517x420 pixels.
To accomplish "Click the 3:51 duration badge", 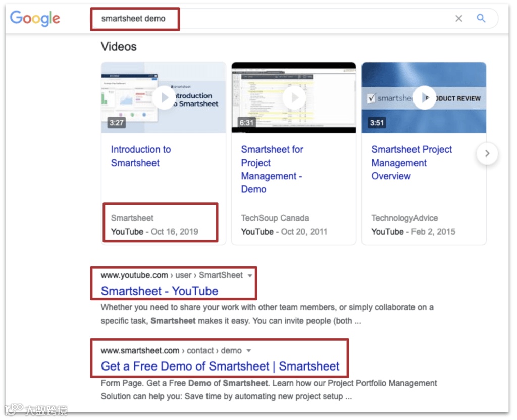I will coord(377,123).
